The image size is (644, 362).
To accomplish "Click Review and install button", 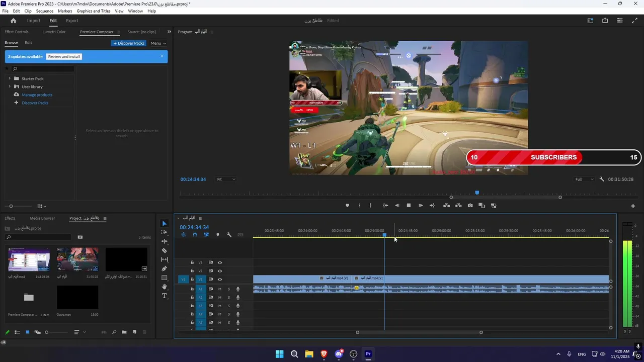I will 64,56.
